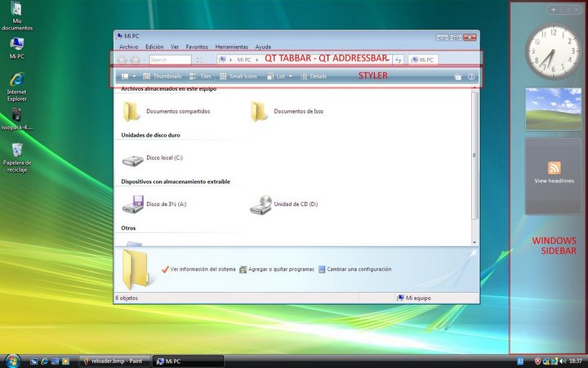This screenshot has width=588, height=368.
Task: Click the Back navigation arrow in Explorer
Action: tap(122, 60)
